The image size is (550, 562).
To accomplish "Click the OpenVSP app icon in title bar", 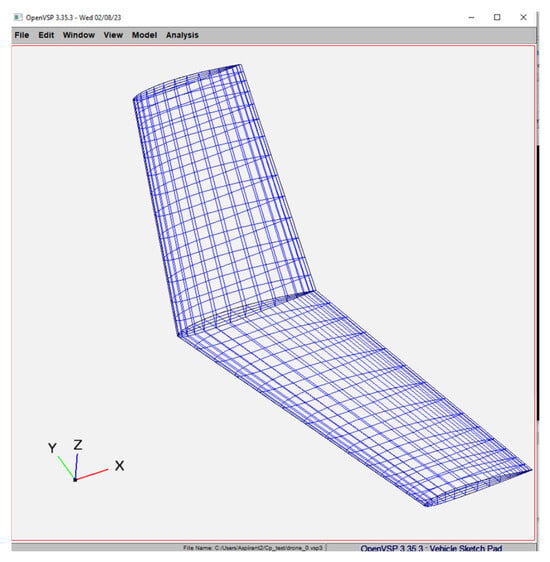I will click(x=18, y=17).
